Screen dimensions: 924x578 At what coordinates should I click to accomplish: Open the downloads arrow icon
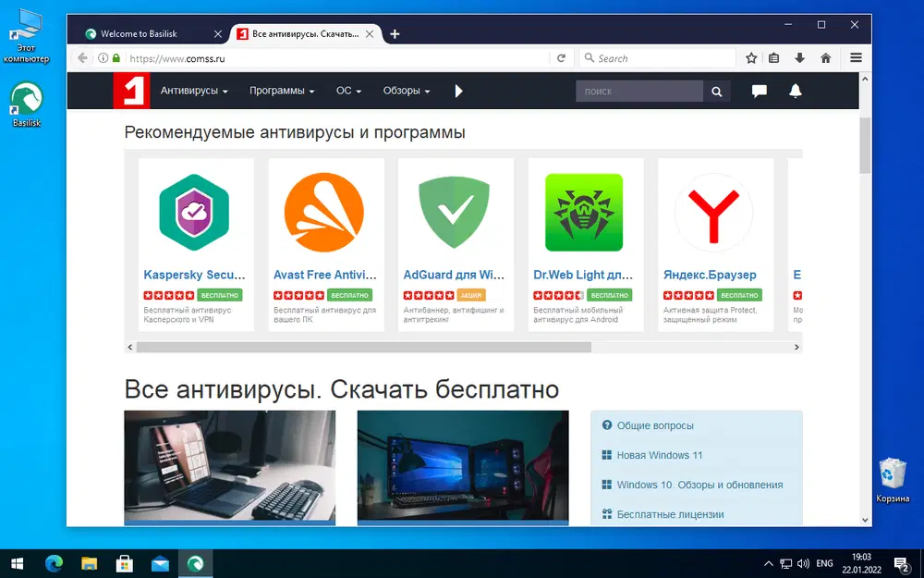799,57
